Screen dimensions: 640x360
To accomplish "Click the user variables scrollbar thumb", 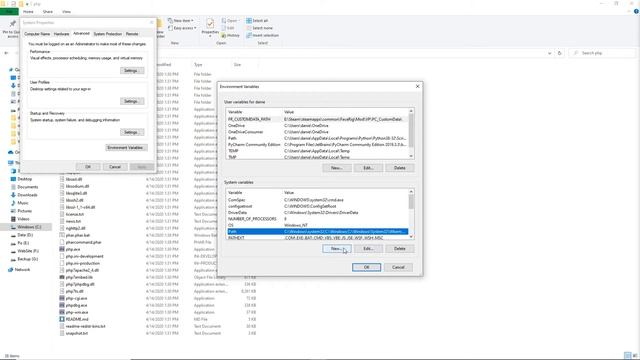I will click(411, 131).
